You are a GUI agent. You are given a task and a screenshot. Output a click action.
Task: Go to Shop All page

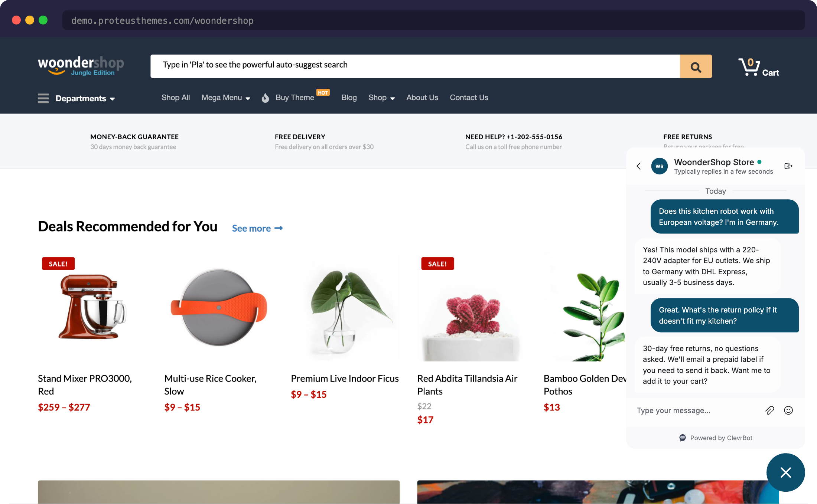pyautogui.click(x=175, y=98)
